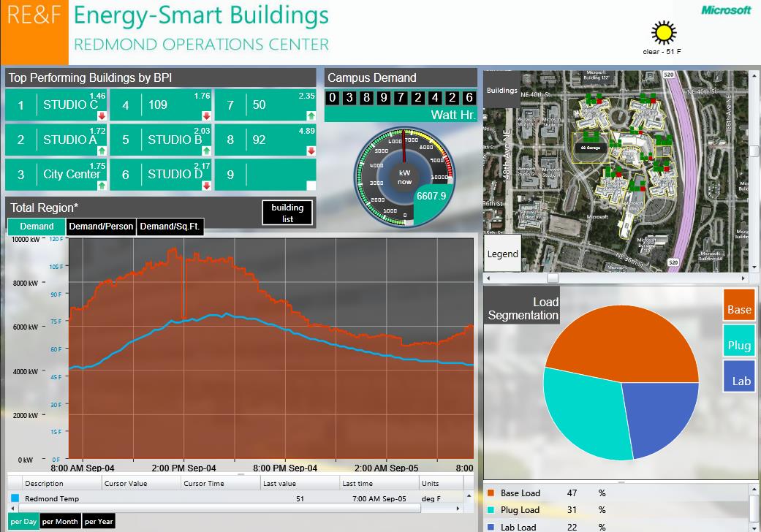Click the cyan Plug Load legend swatch
Viewport: 761px width, 532px height.
tap(491, 510)
